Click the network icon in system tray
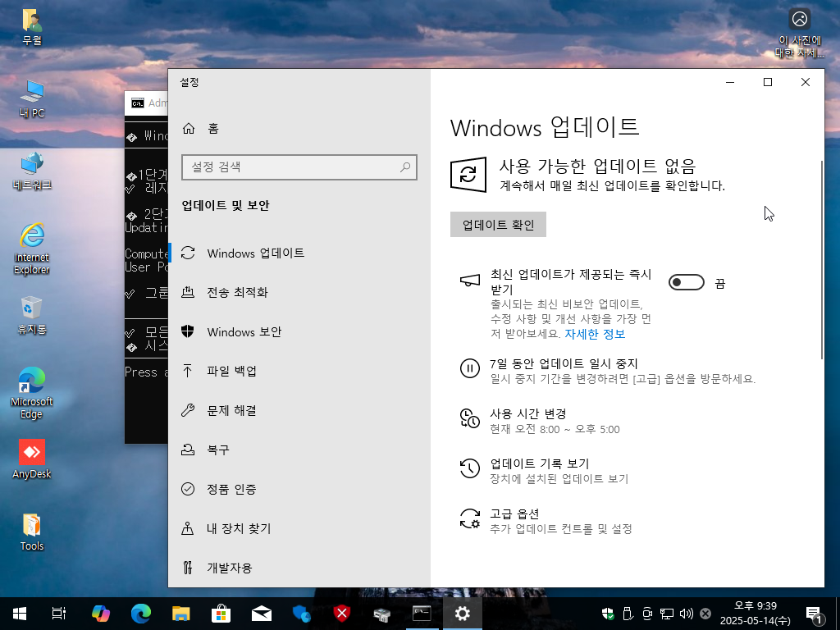This screenshot has height=630, width=840. click(x=666, y=614)
